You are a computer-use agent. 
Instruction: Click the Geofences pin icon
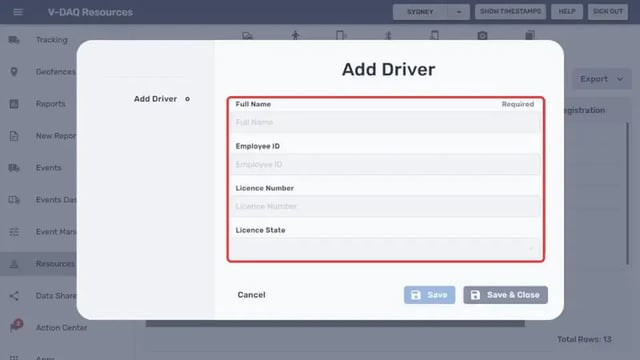[x=14, y=72]
